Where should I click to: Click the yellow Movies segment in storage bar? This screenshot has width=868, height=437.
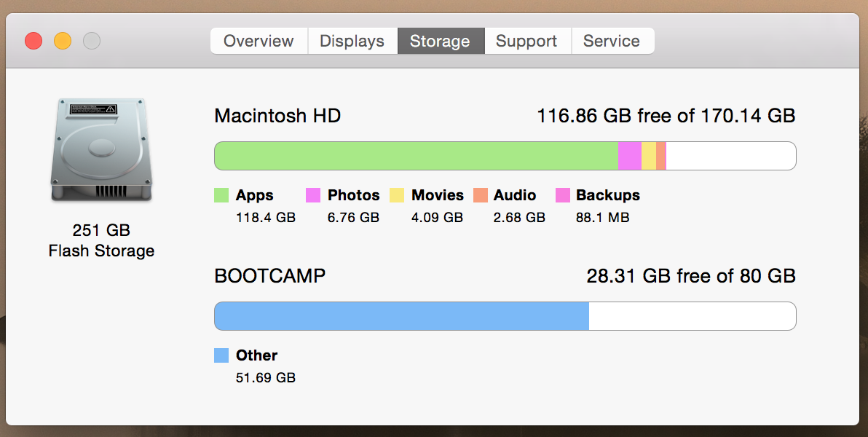pos(649,156)
